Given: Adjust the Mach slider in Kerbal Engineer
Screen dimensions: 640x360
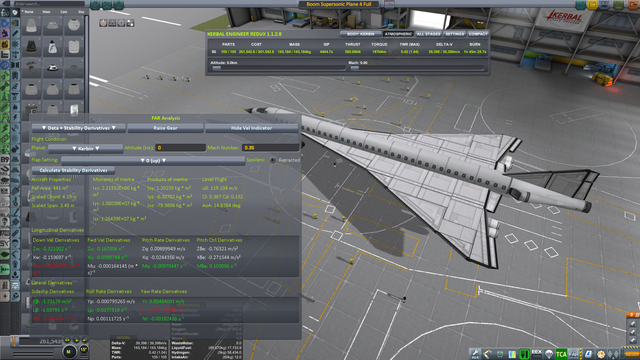Looking at the screenshot, I should tap(417, 68).
